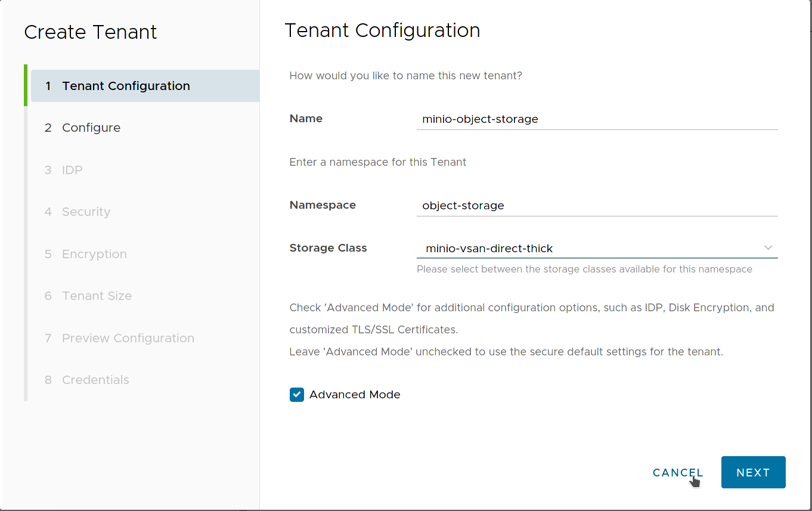Open the Tenant Size step
Image resolution: width=812 pixels, height=511 pixels.
pyautogui.click(x=97, y=296)
